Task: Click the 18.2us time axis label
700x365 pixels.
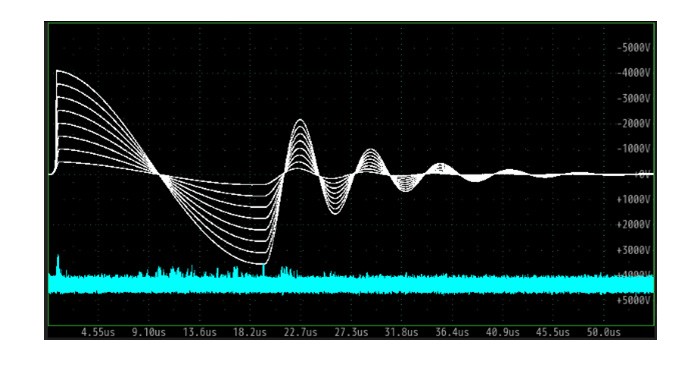Action: [250, 332]
